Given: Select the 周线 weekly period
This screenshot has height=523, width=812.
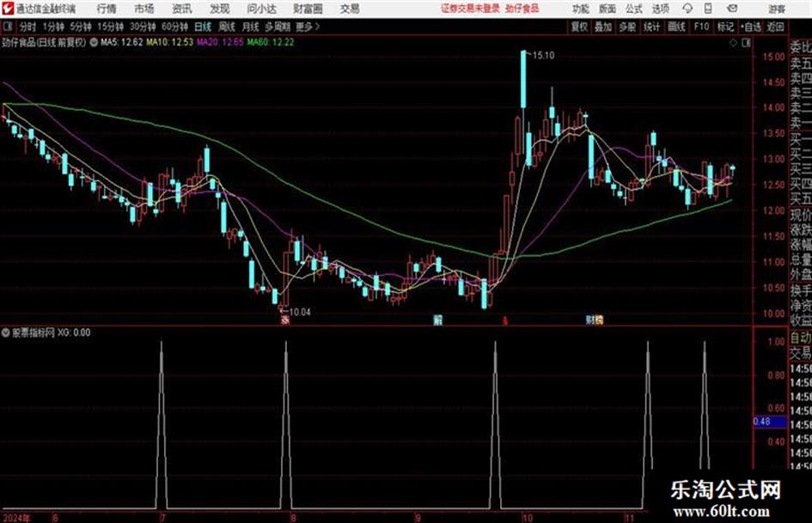Looking at the screenshot, I should tap(226, 27).
